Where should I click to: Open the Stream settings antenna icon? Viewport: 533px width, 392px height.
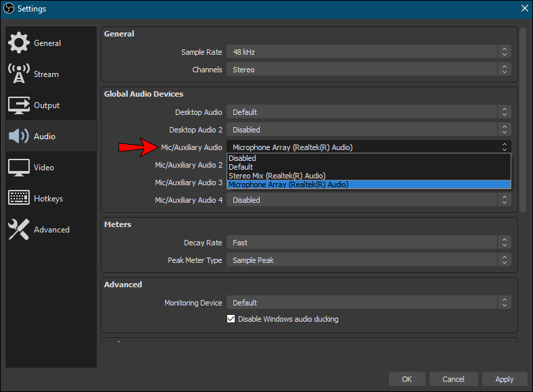click(18, 74)
